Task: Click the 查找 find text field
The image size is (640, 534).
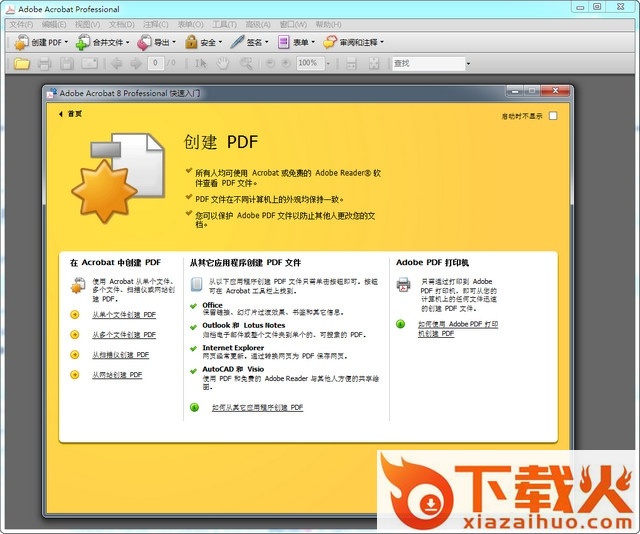Action: click(429, 63)
